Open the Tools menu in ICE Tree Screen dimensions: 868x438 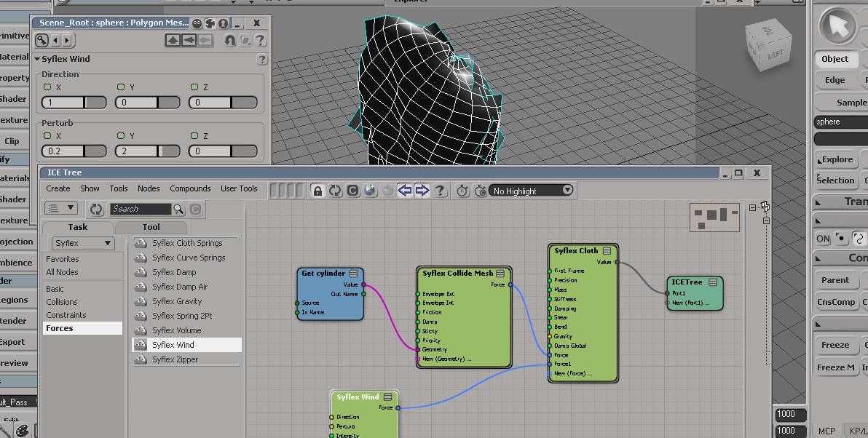119,188
